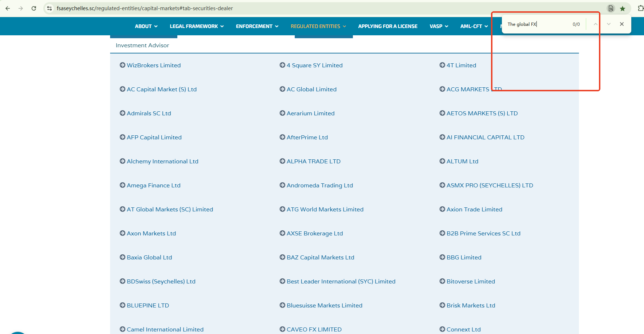Viewport: 644px width, 334px height.
Task: Close the find-in-page bar
Action: 622,24
